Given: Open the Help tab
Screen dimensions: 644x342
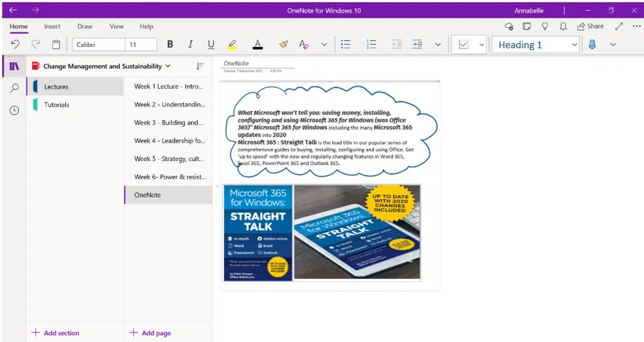Looking at the screenshot, I should [x=146, y=26].
